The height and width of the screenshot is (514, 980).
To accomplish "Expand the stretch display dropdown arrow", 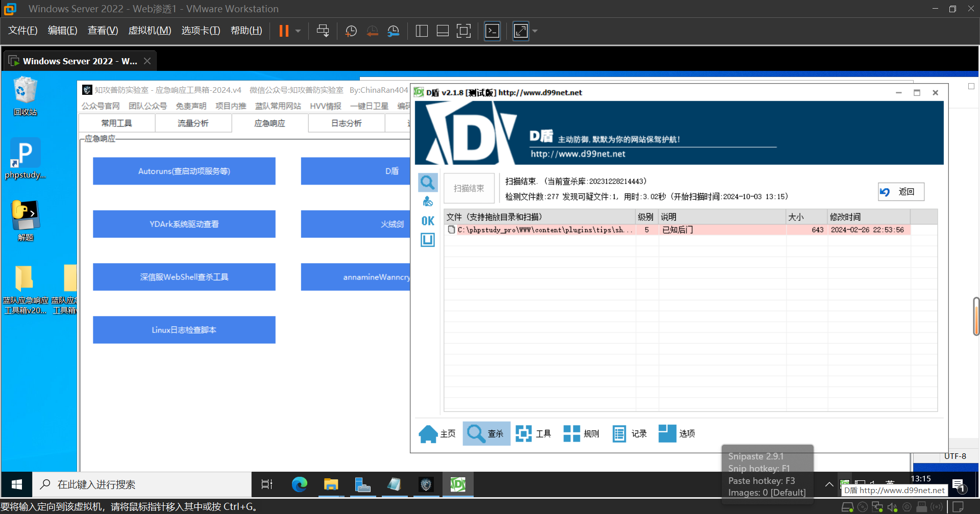I will pyautogui.click(x=535, y=31).
